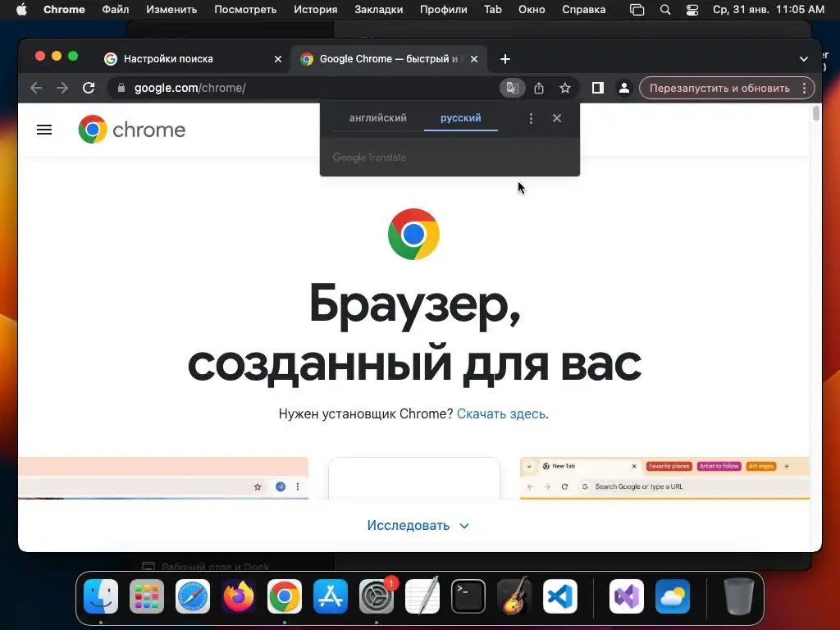Open the new tab plus button
840x630 pixels.
tap(505, 59)
